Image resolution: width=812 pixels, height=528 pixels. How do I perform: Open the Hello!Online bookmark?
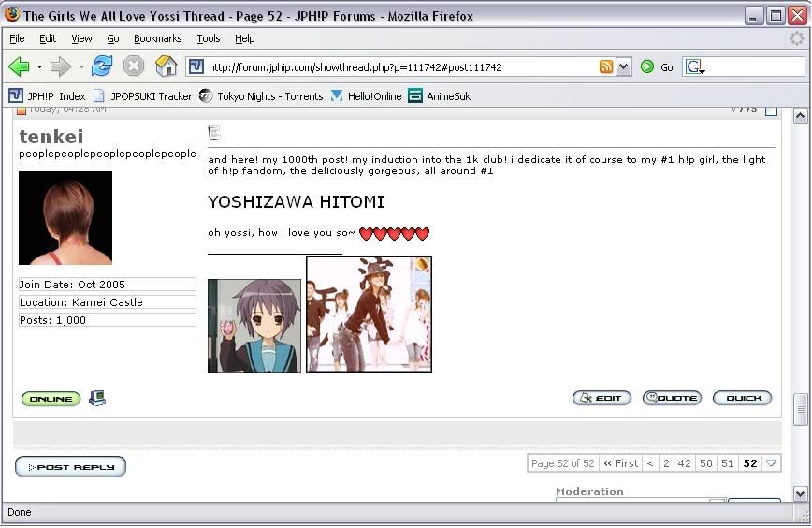coord(366,95)
